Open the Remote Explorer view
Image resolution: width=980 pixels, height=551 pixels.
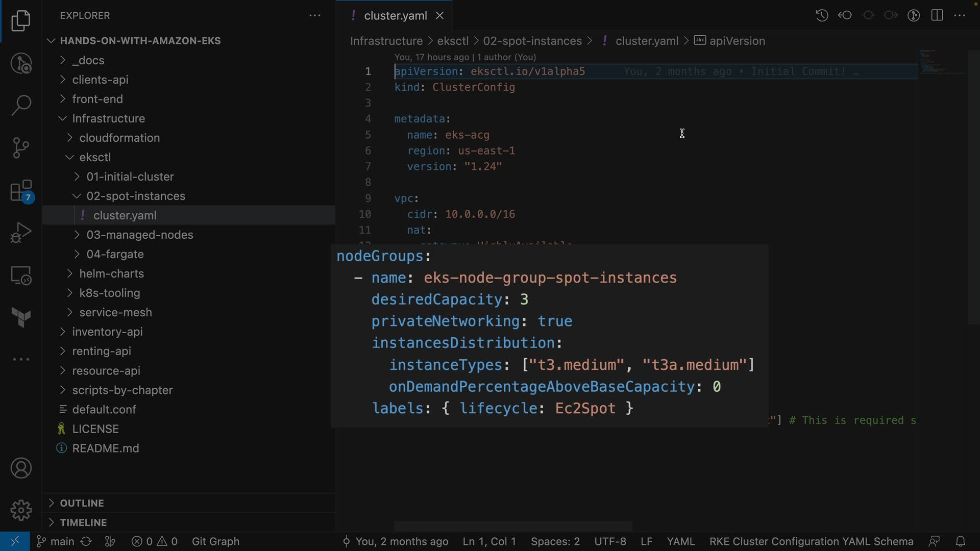(x=21, y=276)
